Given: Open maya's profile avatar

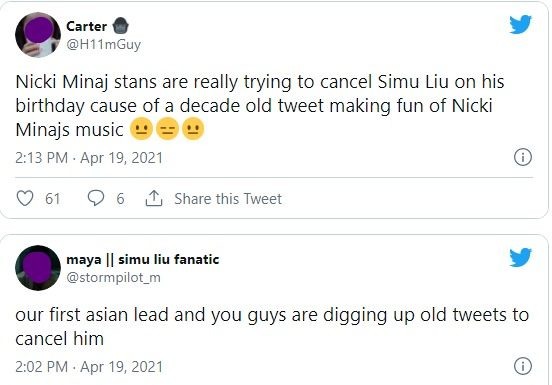Looking at the screenshot, I should [x=38, y=268].
